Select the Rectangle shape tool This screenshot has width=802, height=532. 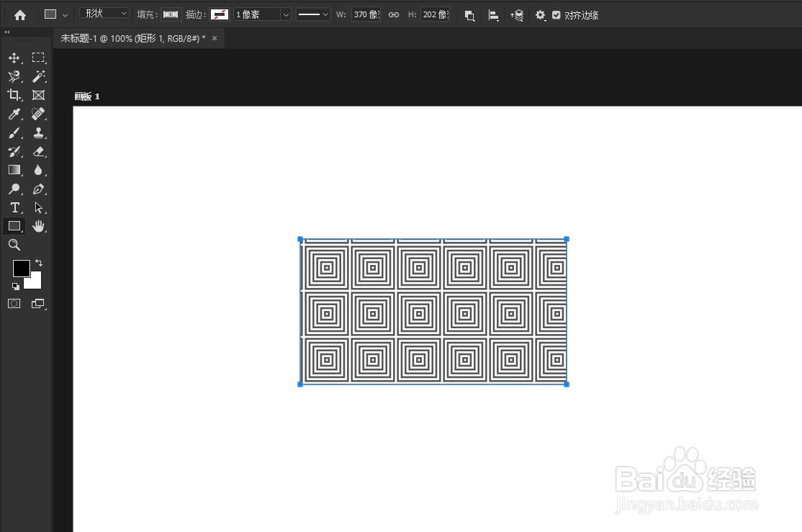tap(14, 226)
